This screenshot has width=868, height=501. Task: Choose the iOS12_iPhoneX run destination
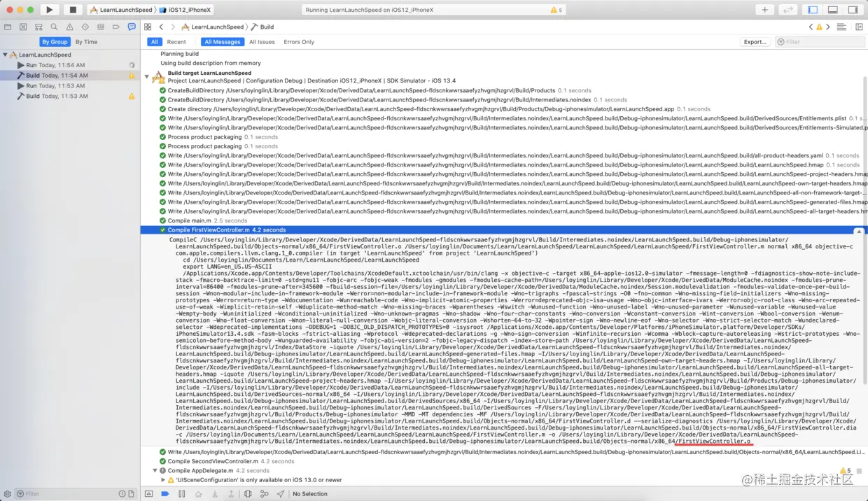click(x=186, y=10)
